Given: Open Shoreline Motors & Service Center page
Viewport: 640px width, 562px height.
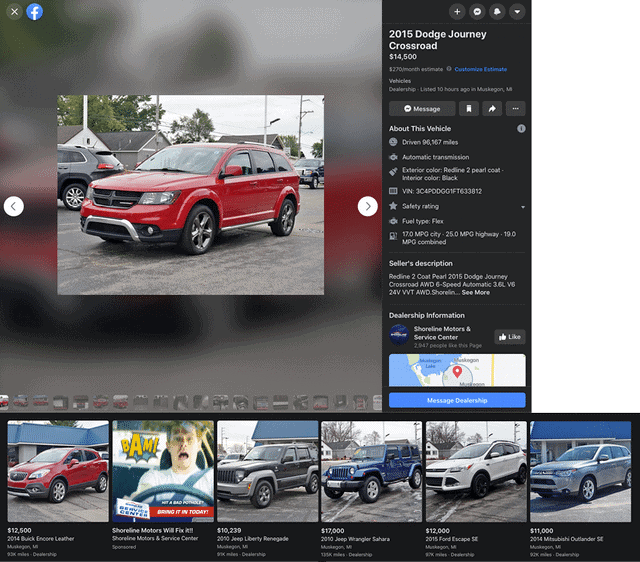Looking at the screenshot, I should coord(442,333).
